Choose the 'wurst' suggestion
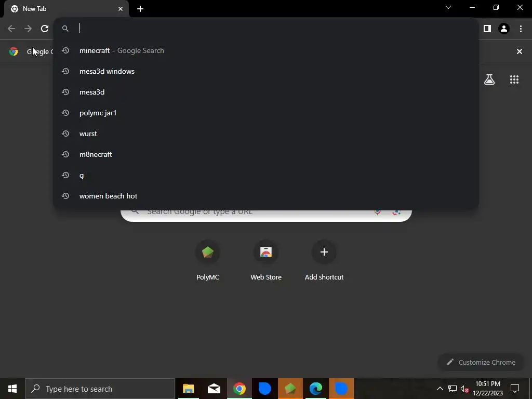 pos(265,134)
